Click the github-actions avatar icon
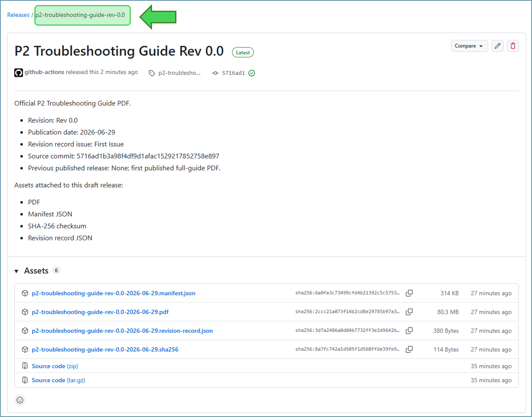The height and width of the screenshot is (417, 532). [x=18, y=73]
